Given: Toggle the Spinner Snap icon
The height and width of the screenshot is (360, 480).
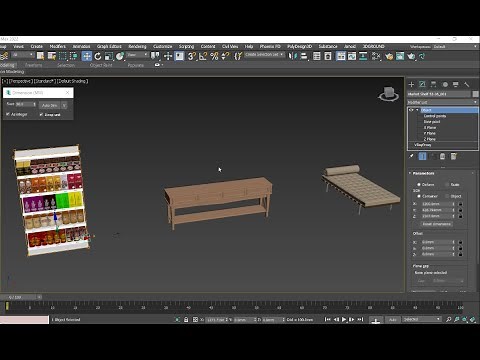Looking at the screenshot, I should pyautogui.click(x=225, y=56).
